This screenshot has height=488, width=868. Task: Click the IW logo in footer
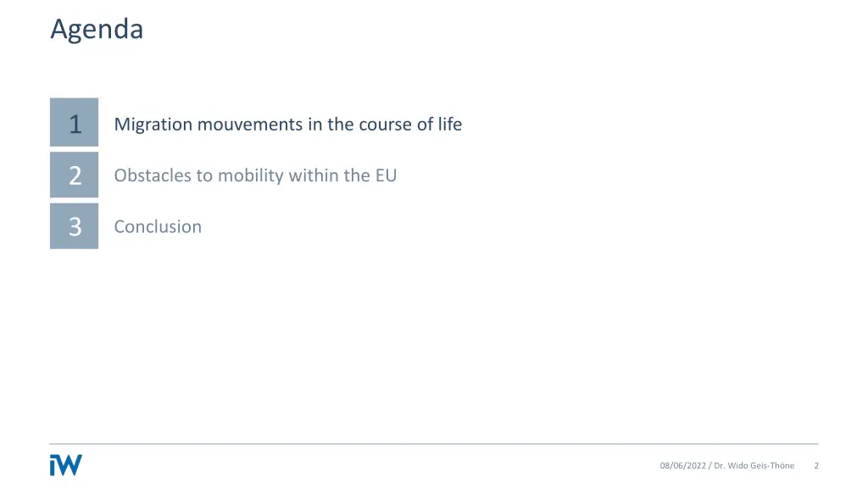[66, 465]
